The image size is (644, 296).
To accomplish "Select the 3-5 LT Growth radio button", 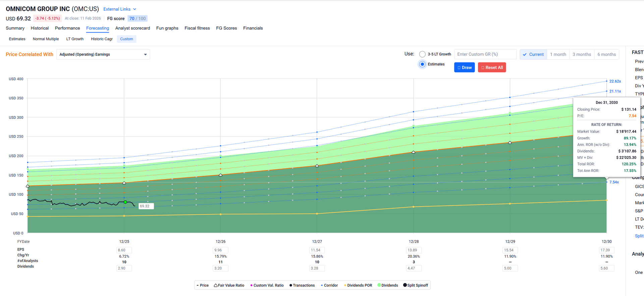I will (x=422, y=54).
